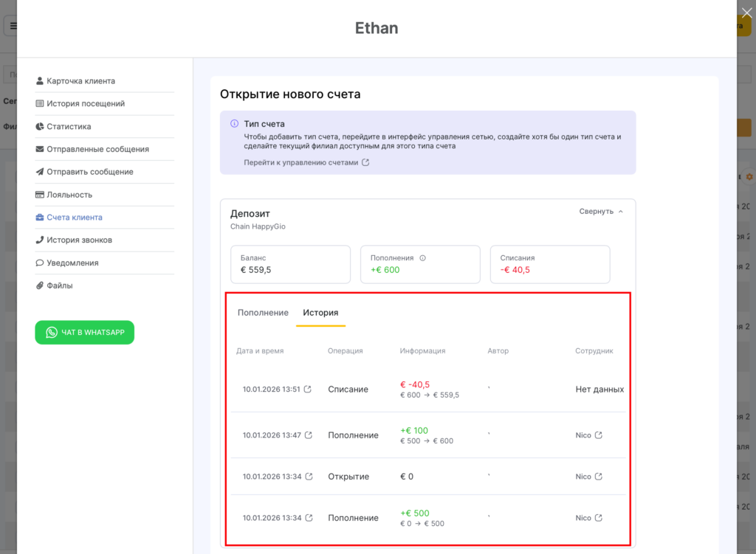756x554 pixels.
Task: Click the История звонков phone icon
Action: coord(40,240)
